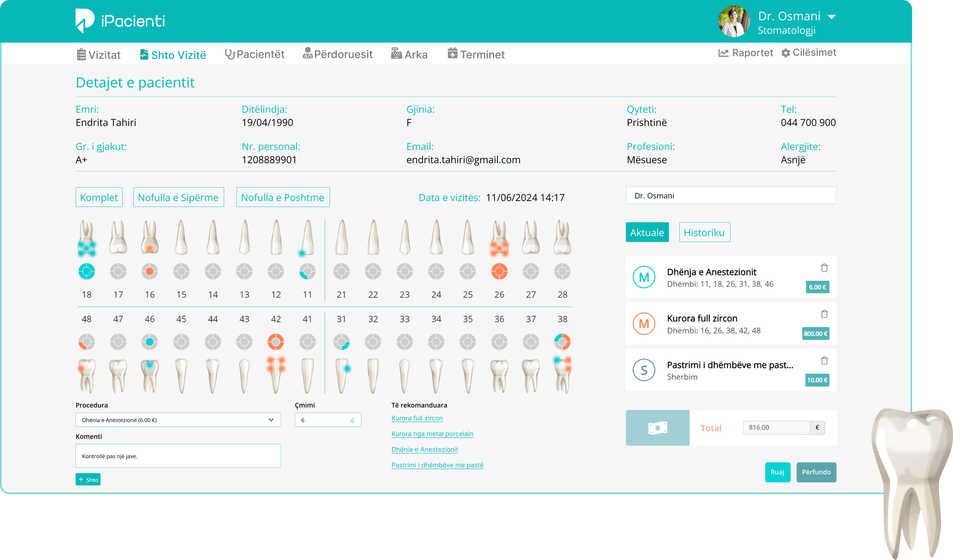Toggle the surface selector circle for tooth 26
953x560 pixels.
(499, 271)
